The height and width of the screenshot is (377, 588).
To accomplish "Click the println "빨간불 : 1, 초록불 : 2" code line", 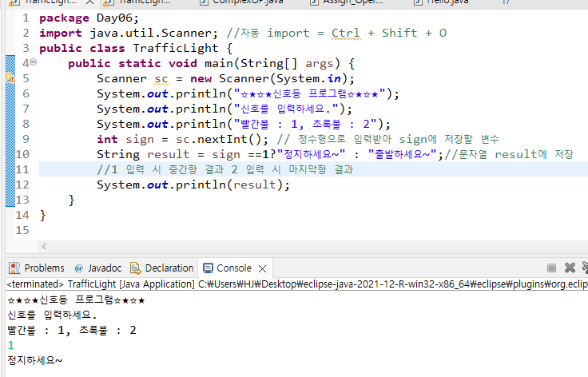I will click(x=244, y=124).
